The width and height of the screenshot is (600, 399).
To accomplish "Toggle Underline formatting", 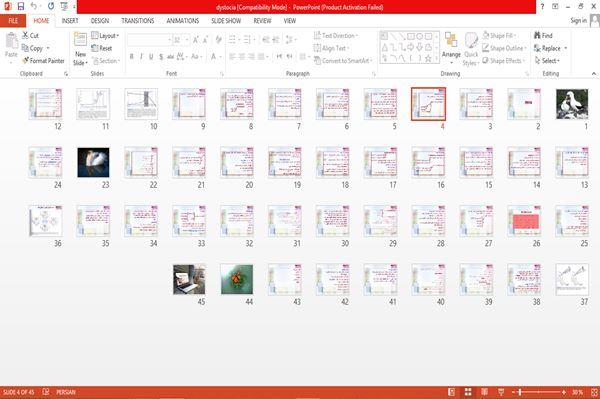I will (151, 57).
